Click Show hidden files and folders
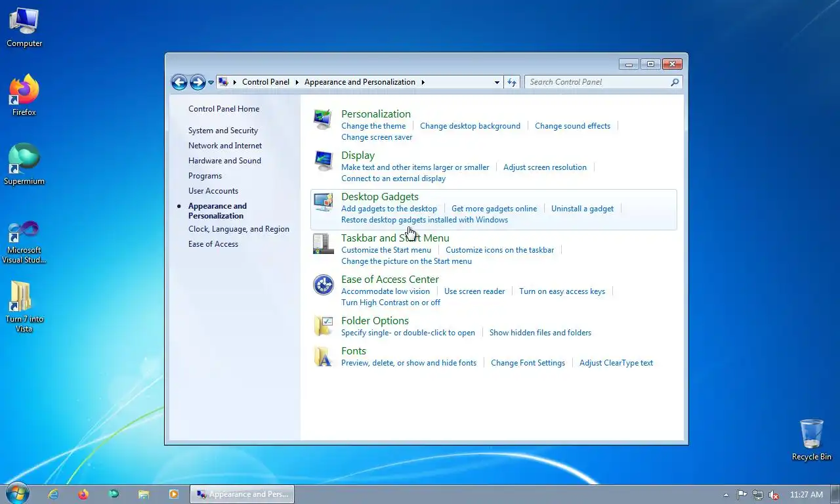 coord(540,333)
